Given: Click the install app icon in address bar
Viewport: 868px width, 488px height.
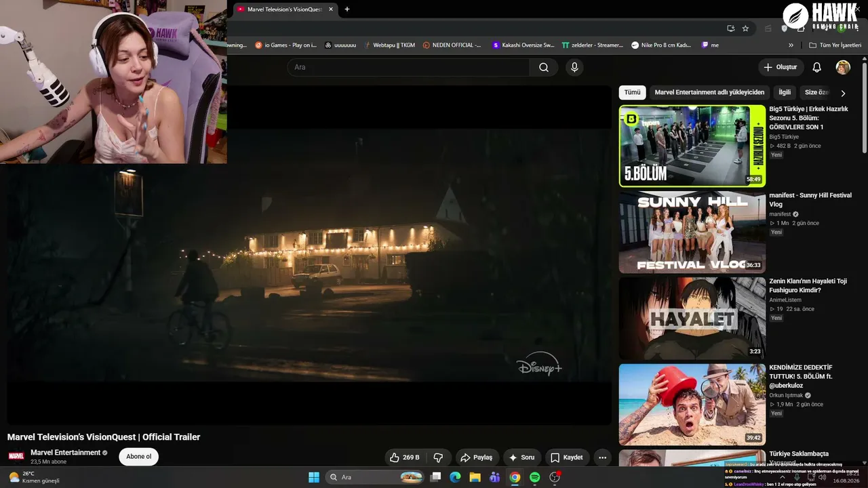Looking at the screenshot, I should [x=730, y=28].
